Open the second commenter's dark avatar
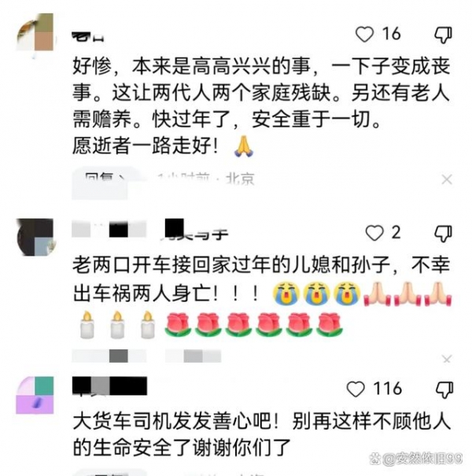This screenshot has height=476, width=472. pos(35,237)
